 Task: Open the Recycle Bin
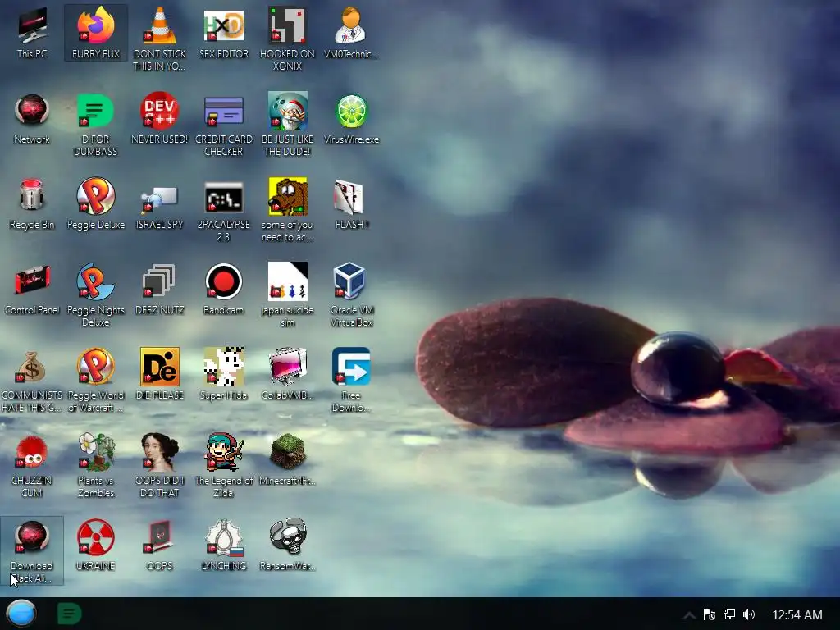(x=32, y=204)
